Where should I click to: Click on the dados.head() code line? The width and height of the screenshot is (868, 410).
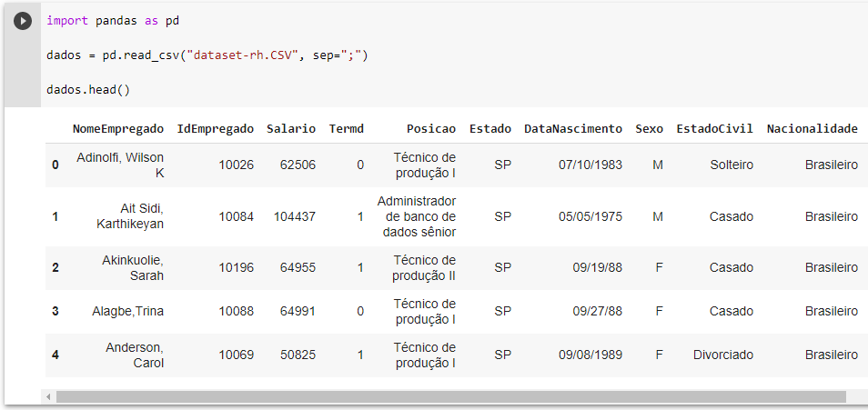(x=88, y=91)
